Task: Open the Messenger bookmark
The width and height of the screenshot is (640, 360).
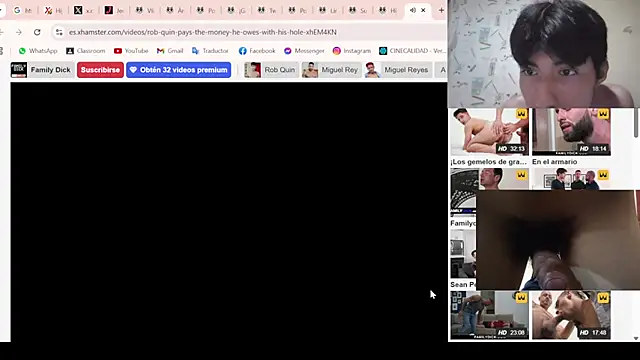Action: click(x=304, y=51)
